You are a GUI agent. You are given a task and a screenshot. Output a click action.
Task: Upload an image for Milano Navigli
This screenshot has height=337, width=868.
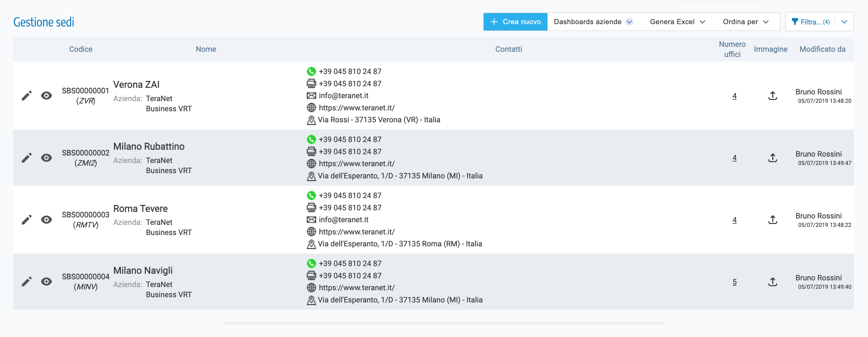772,282
